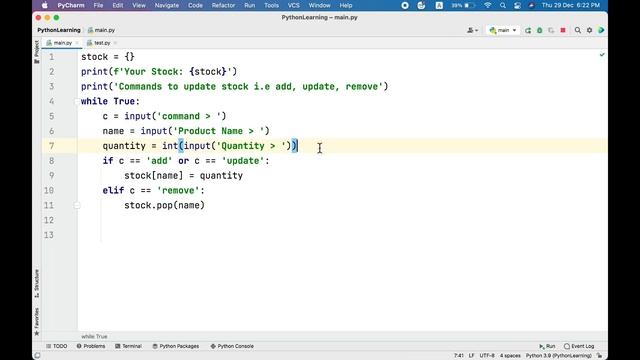Click the 7:41 line:column indicator

click(x=458, y=356)
